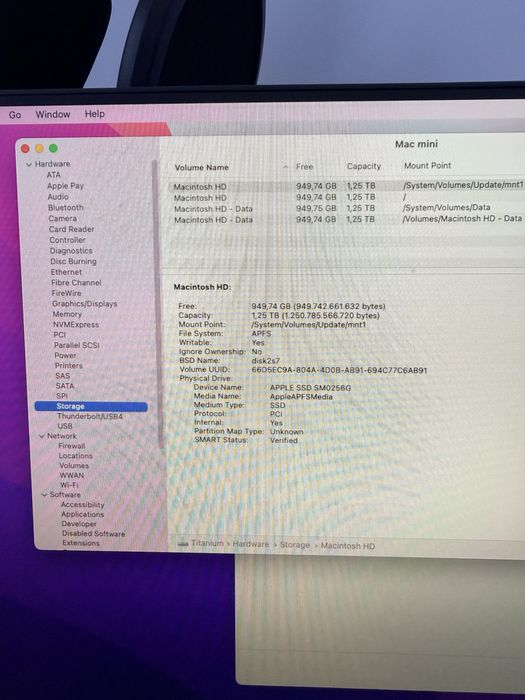Select Wi-Fi under Network
This screenshot has height=700, width=525.
point(69,485)
